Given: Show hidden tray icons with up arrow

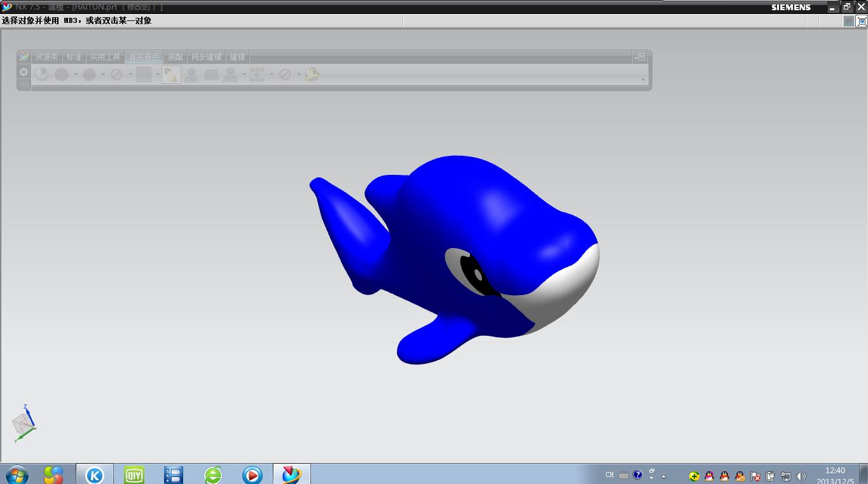Looking at the screenshot, I should point(663,476).
